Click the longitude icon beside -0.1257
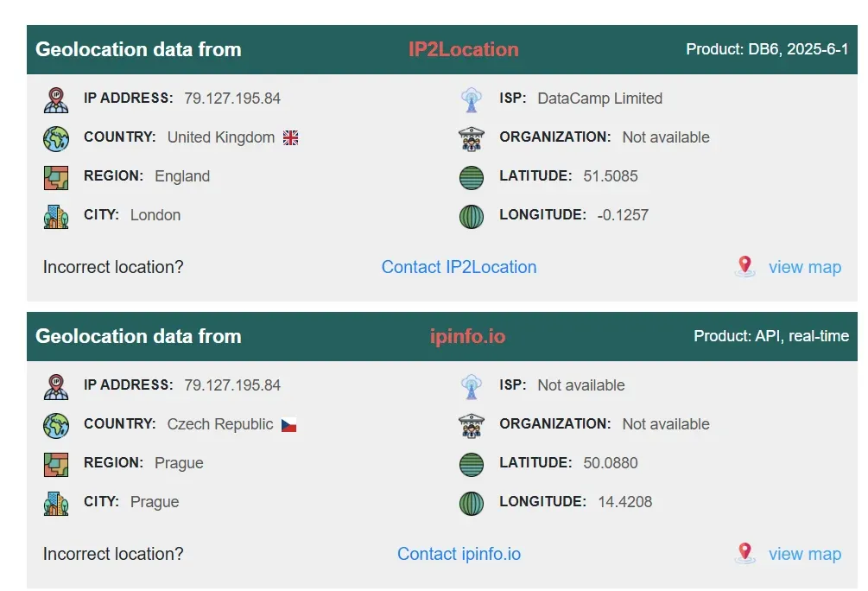868x591 pixels. (x=472, y=216)
